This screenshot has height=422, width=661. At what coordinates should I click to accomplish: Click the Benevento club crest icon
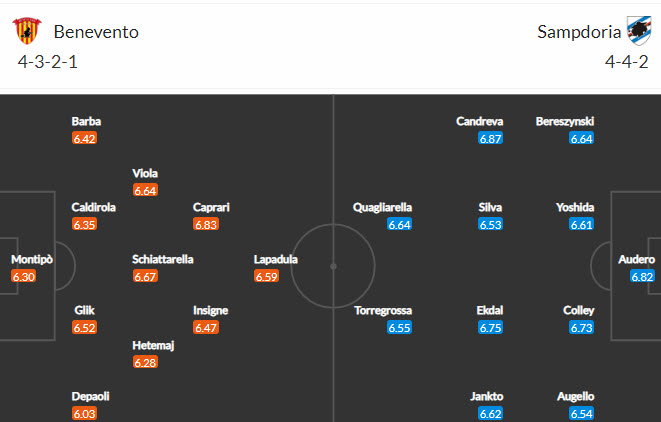coord(30,31)
